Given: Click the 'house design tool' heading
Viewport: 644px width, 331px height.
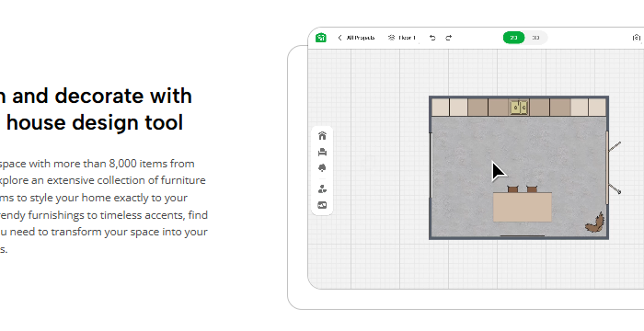Looking at the screenshot, I should [x=95, y=122].
